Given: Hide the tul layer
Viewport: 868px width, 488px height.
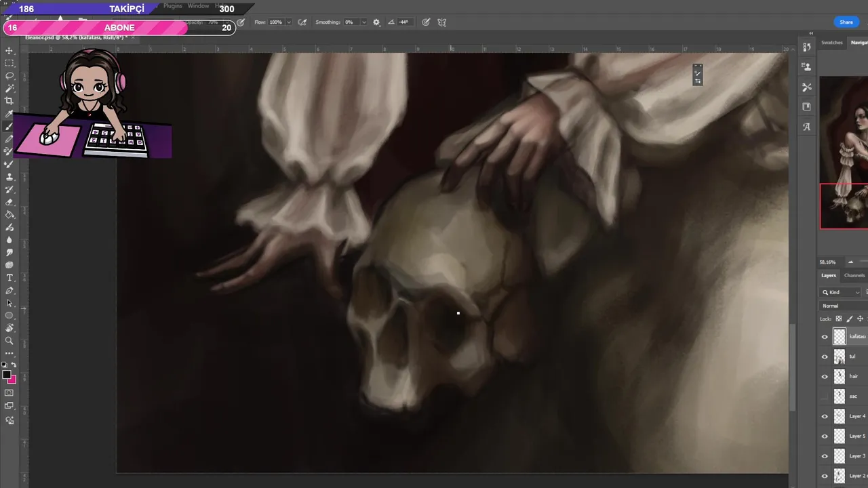Looking at the screenshot, I should pyautogui.click(x=825, y=357).
